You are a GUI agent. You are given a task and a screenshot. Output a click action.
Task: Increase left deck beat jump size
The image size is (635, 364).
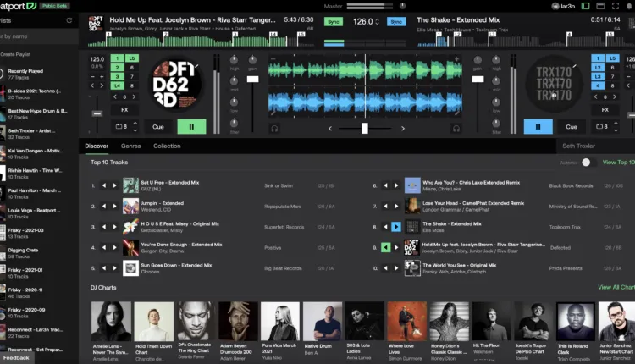click(x=134, y=97)
